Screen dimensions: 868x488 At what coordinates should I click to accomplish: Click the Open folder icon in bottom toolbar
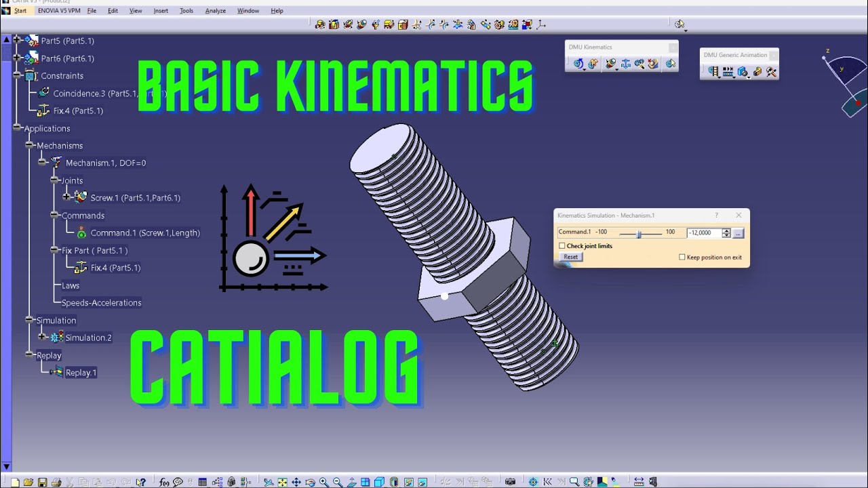tap(28, 483)
